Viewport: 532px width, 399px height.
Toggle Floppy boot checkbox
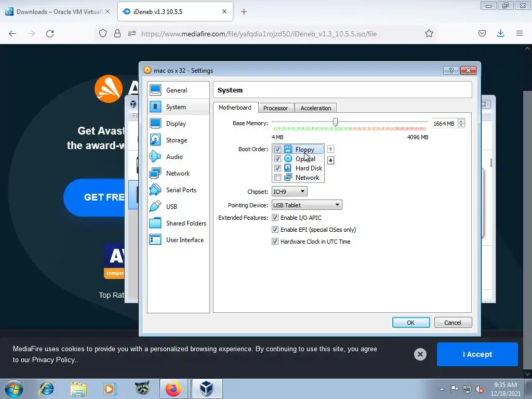pos(277,149)
